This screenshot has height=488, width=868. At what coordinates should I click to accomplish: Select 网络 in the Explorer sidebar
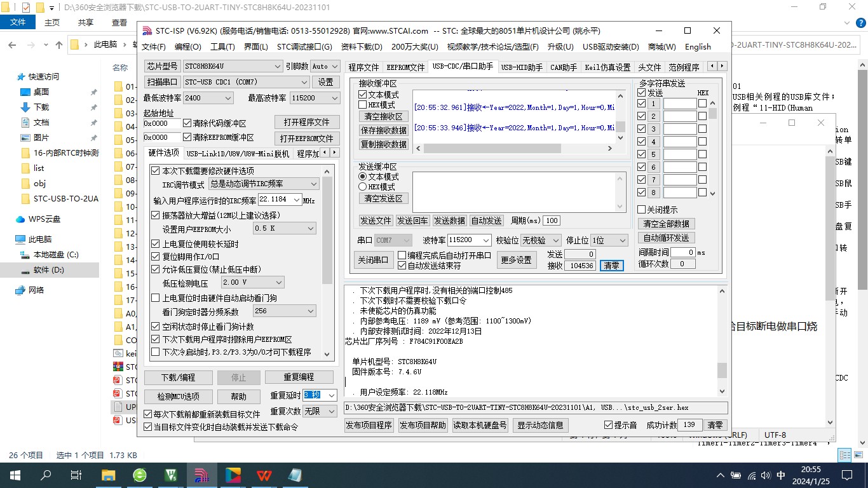pos(36,290)
